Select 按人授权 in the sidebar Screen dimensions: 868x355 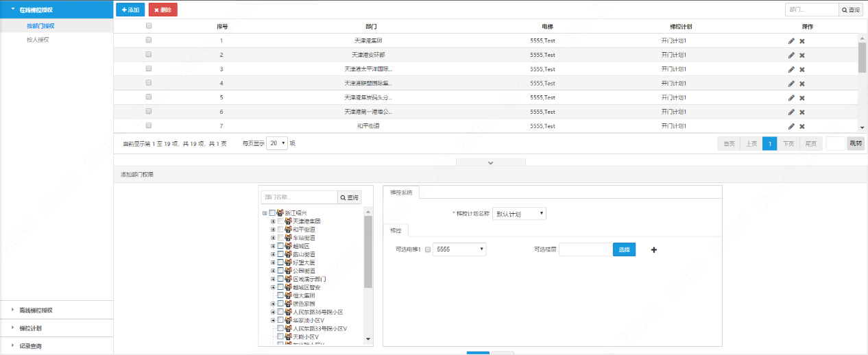pos(38,40)
